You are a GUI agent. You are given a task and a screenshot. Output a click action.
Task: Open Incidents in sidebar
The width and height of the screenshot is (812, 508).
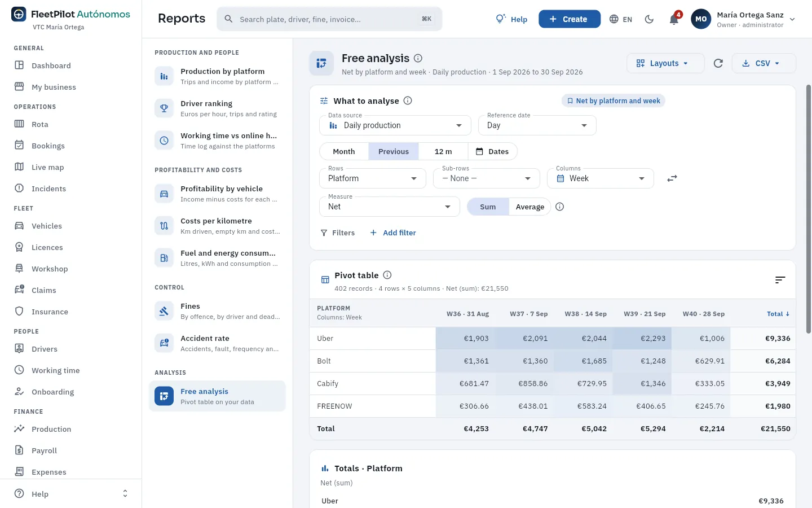48,189
